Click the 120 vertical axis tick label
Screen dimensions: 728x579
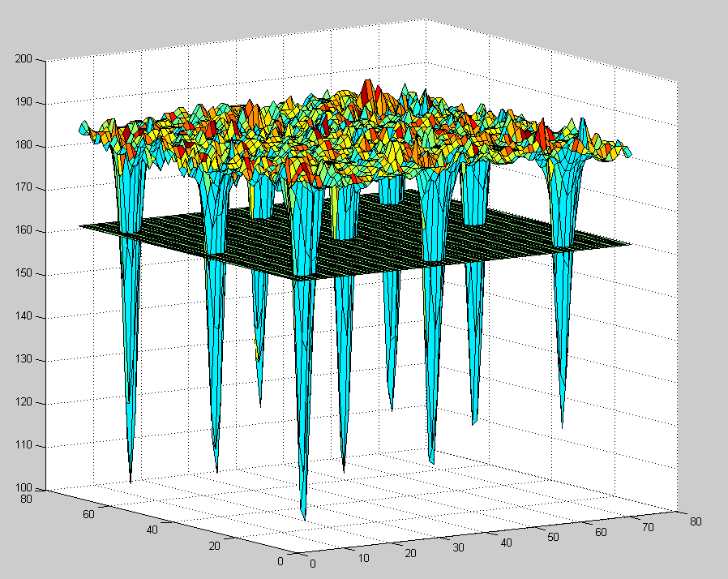pos(24,402)
